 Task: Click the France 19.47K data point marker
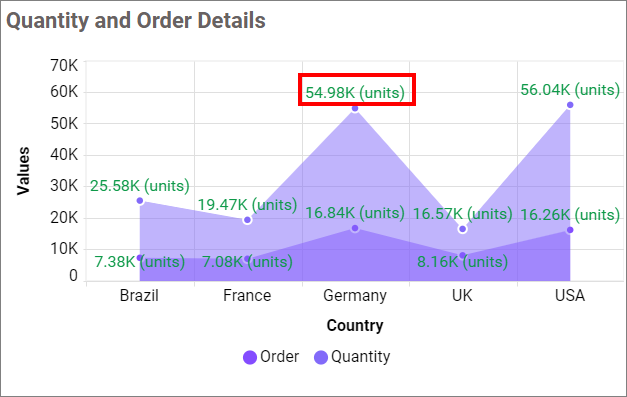tap(247, 220)
